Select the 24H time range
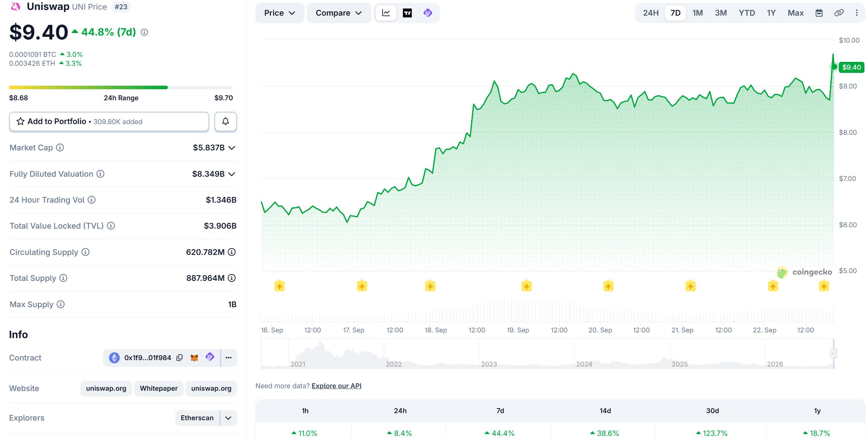The width and height of the screenshot is (868, 438). (651, 13)
